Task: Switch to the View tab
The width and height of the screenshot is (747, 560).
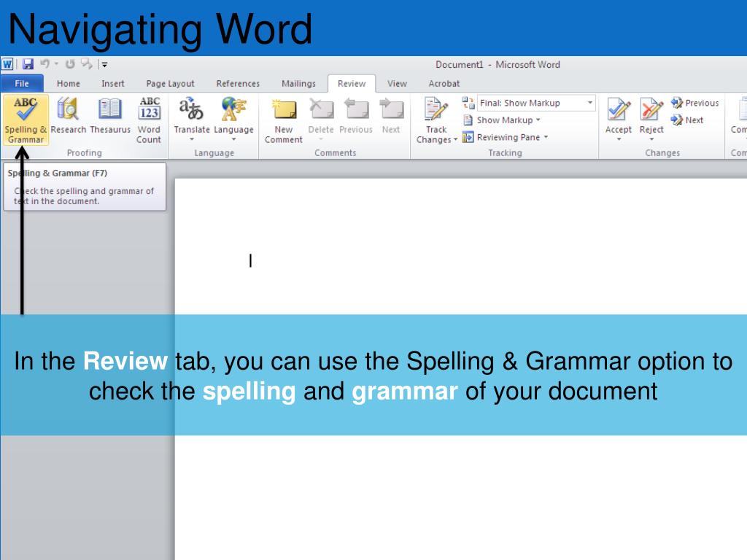Action: 397,83
